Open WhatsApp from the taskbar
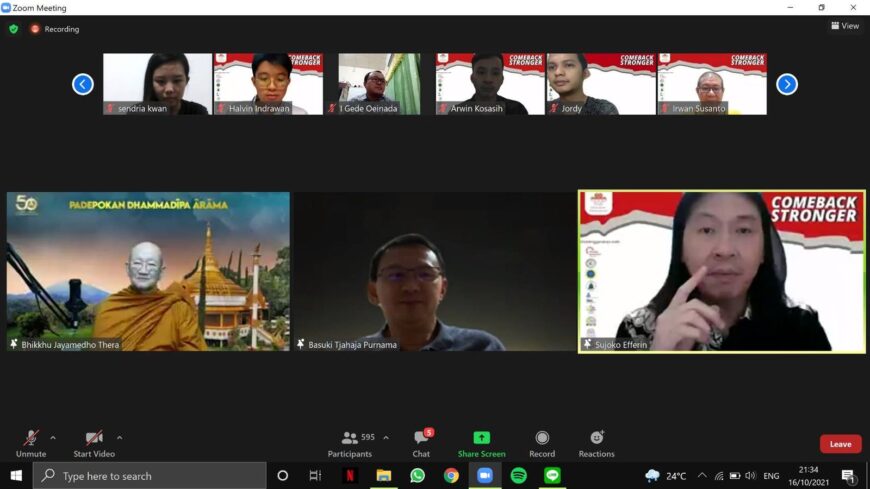870x489 pixels. tap(417, 476)
